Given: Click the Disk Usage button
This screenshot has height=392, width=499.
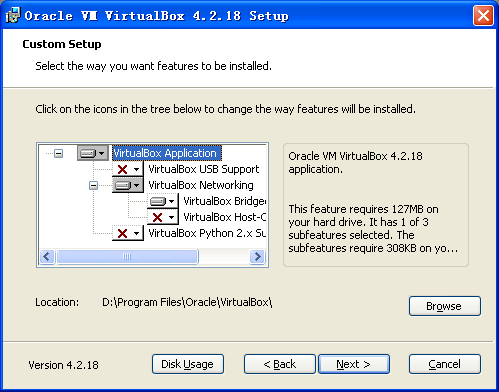Looking at the screenshot, I should pos(188,364).
